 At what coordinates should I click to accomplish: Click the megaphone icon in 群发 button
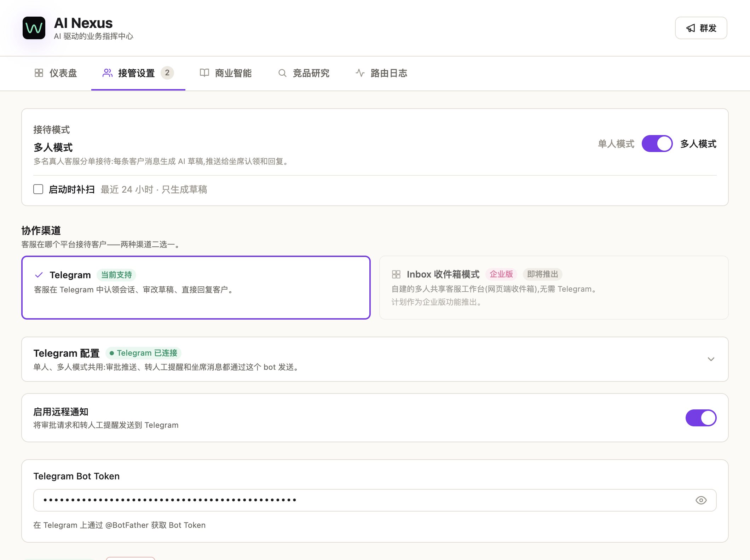pyautogui.click(x=691, y=28)
